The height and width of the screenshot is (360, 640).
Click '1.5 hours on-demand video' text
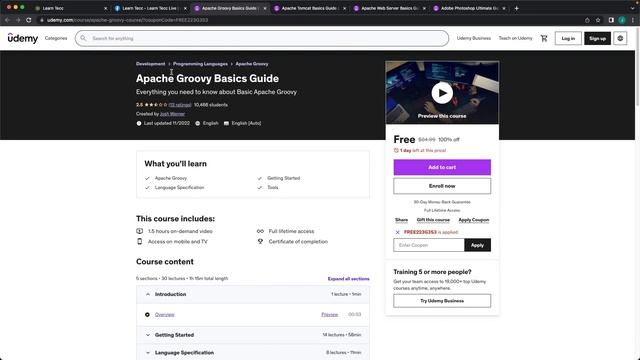click(x=180, y=231)
